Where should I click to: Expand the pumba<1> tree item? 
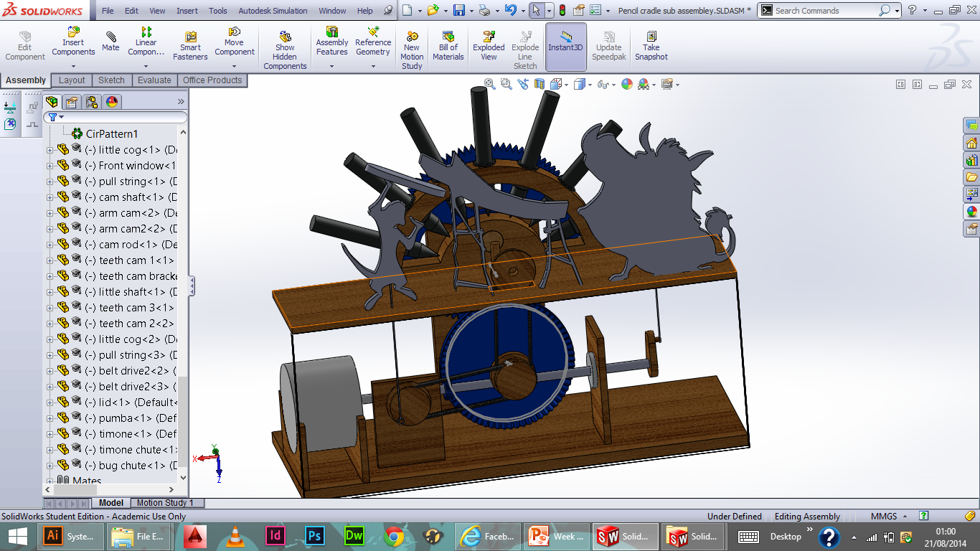[x=50, y=418]
